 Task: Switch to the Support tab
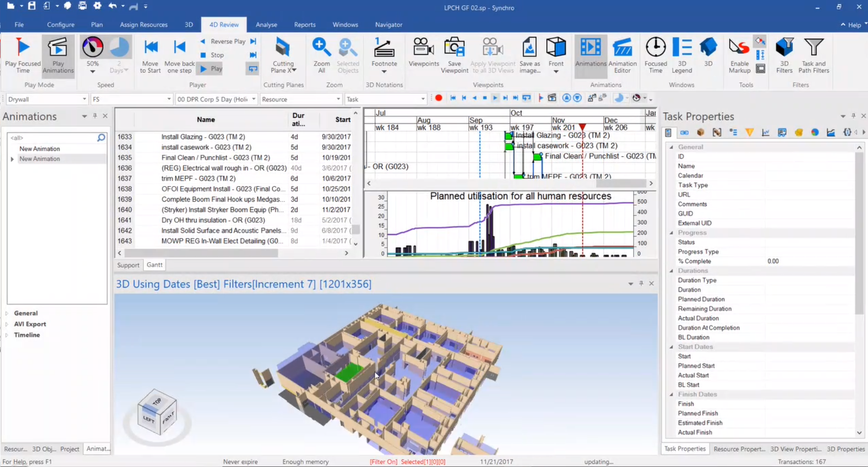pyautogui.click(x=128, y=265)
